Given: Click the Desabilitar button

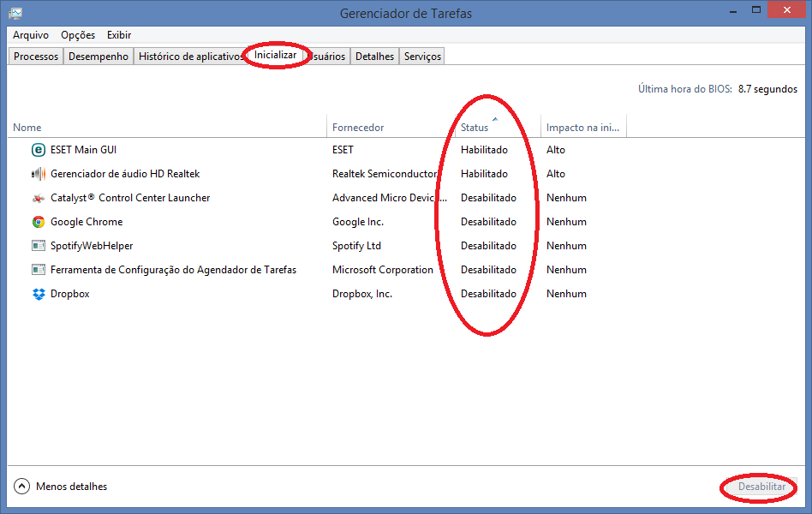Looking at the screenshot, I should [x=761, y=487].
